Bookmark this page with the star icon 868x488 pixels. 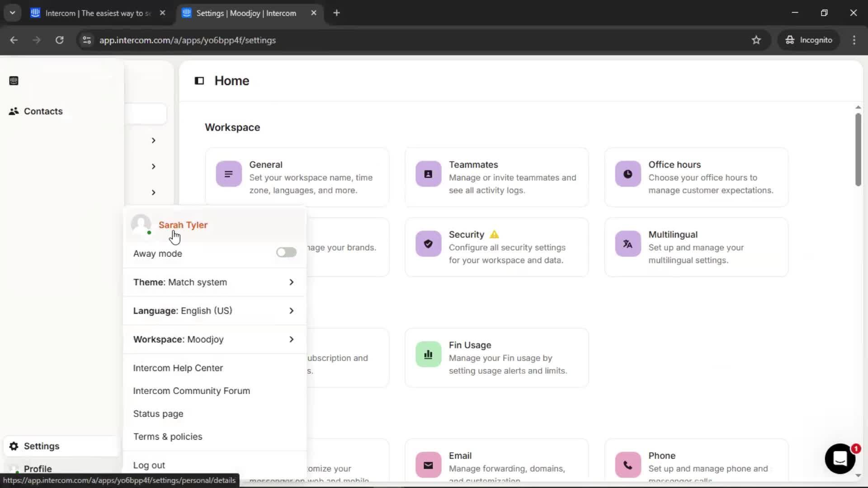point(756,40)
